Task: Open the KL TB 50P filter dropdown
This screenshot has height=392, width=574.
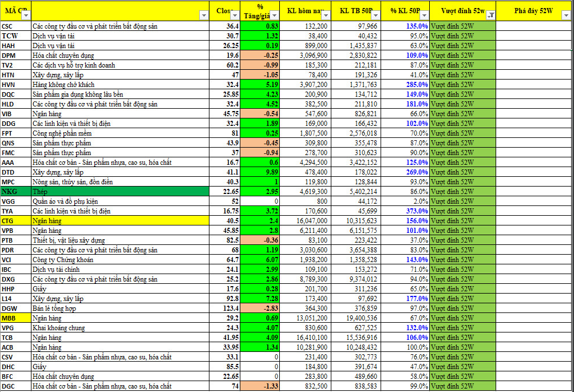Action: point(374,16)
